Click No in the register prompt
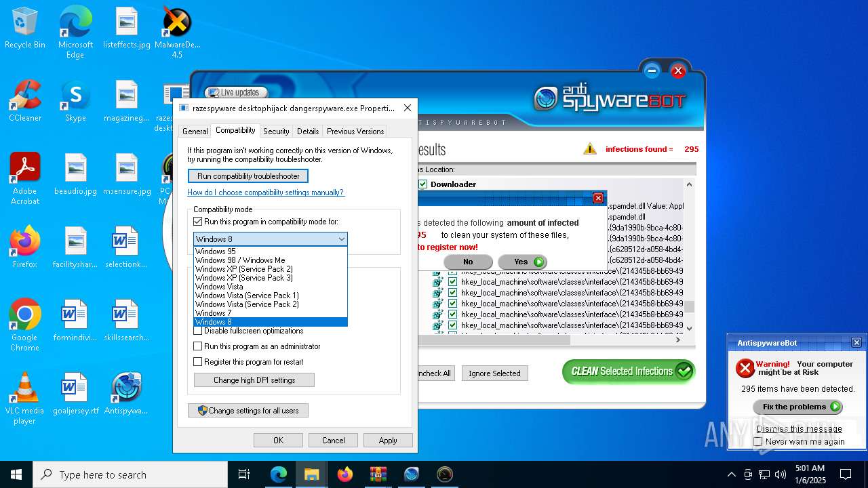The height and width of the screenshot is (488, 868). pyautogui.click(x=468, y=262)
